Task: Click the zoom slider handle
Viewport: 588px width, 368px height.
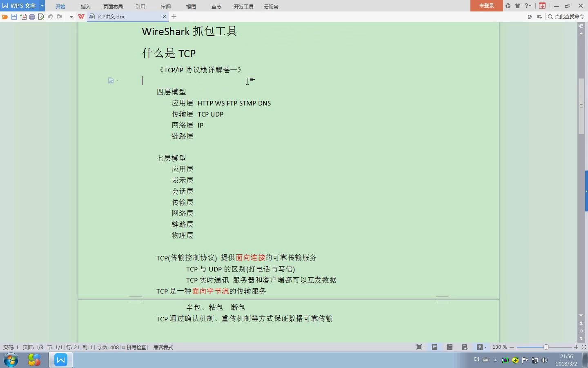Action: click(546, 347)
